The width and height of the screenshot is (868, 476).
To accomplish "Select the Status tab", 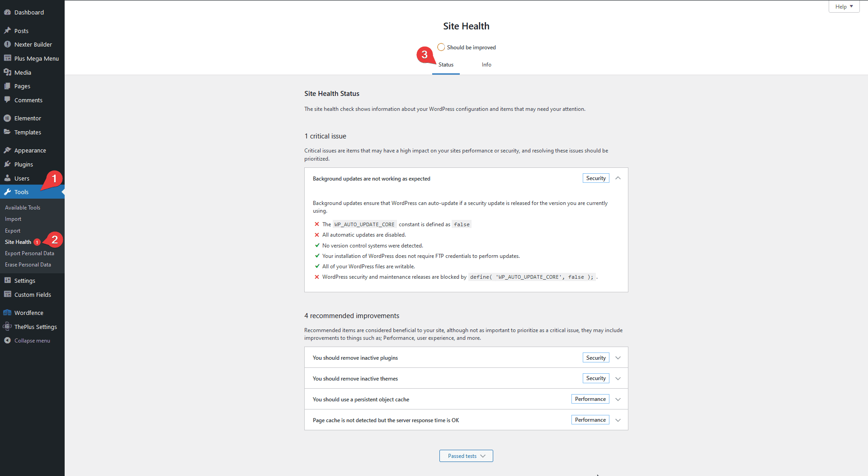I will point(446,65).
